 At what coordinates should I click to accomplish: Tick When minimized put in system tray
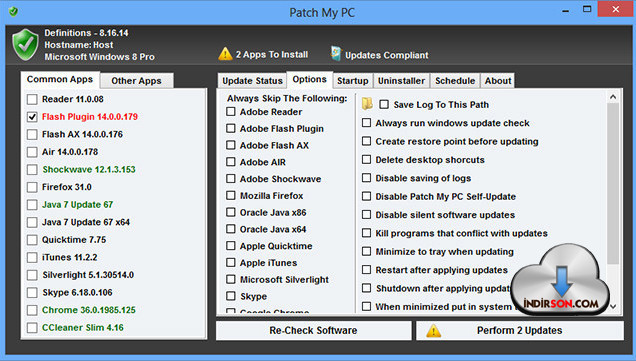click(x=366, y=306)
